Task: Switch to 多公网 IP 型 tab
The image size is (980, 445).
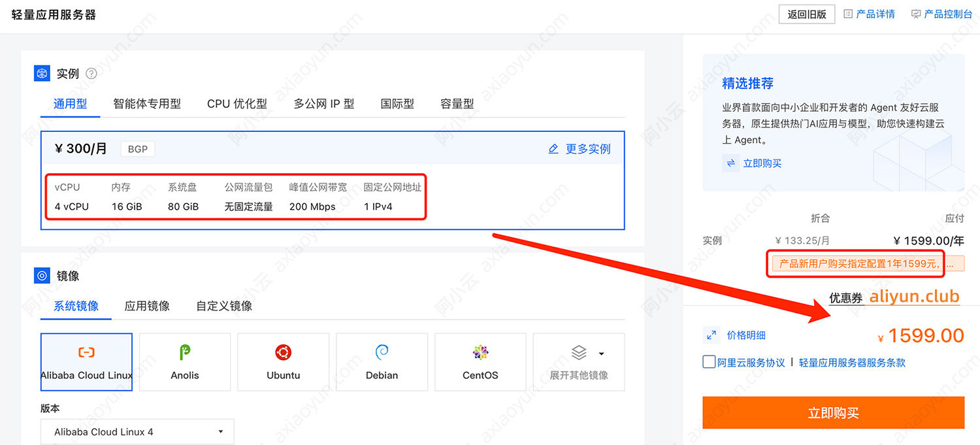Action: (324, 103)
